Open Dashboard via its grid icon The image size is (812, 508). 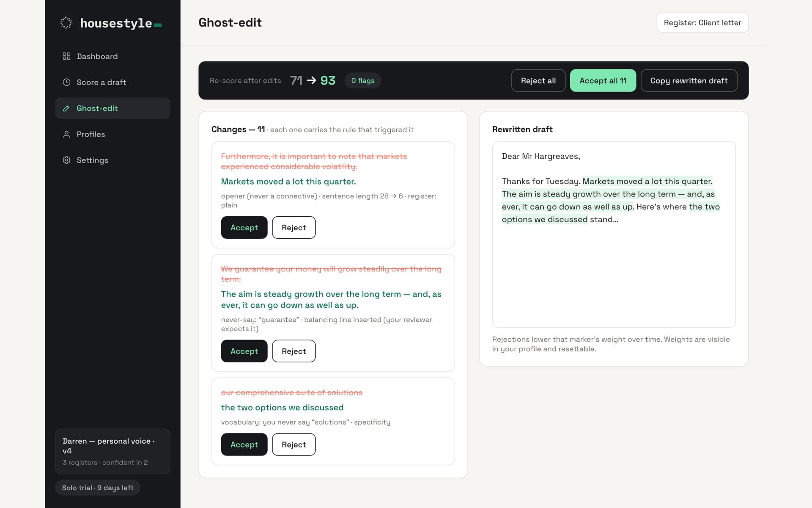pyautogui.click(x=66, y=56)
